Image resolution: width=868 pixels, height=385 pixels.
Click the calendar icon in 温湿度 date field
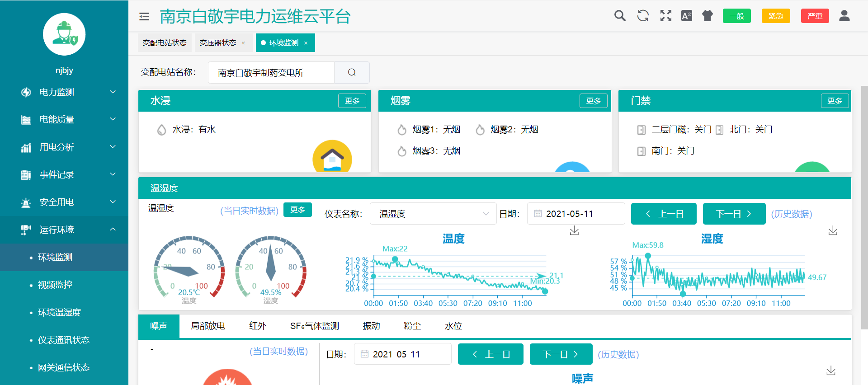pyautogui.click(x=538, y=213)
